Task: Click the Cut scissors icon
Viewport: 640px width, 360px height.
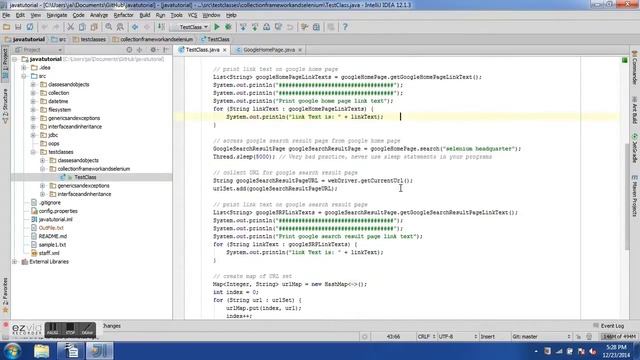Action: [x=70, y=27]
